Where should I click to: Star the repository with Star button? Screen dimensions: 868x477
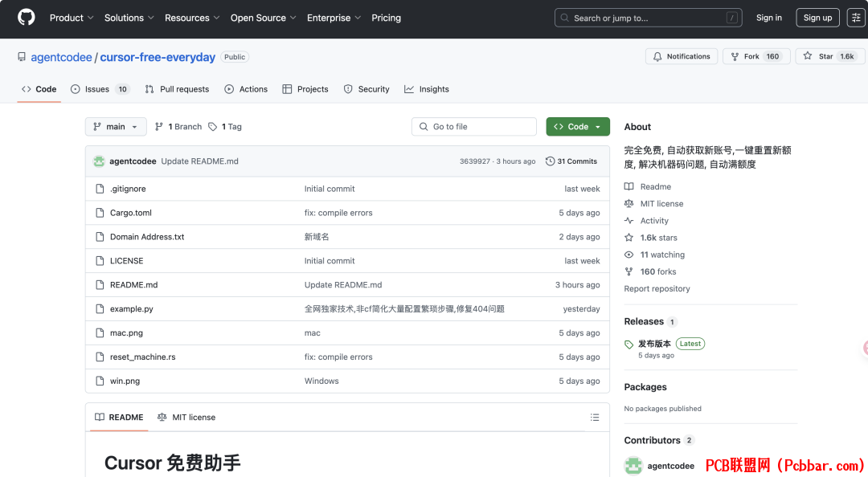(x=829, y=56)
